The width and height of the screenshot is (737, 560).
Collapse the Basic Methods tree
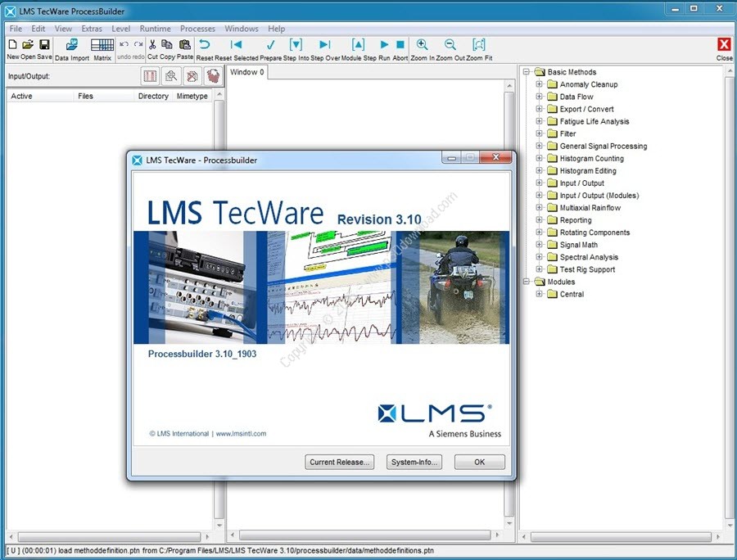coord(527,72)
